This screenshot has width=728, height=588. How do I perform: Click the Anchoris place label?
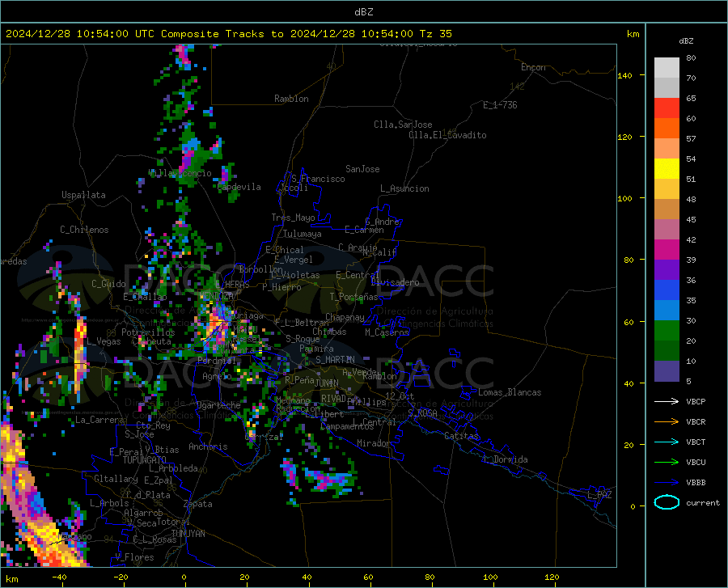click(208, 446)
